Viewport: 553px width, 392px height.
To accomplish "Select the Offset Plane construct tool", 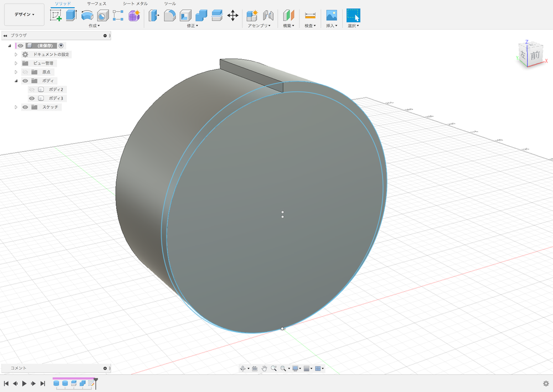I will [x=288, y=16].
